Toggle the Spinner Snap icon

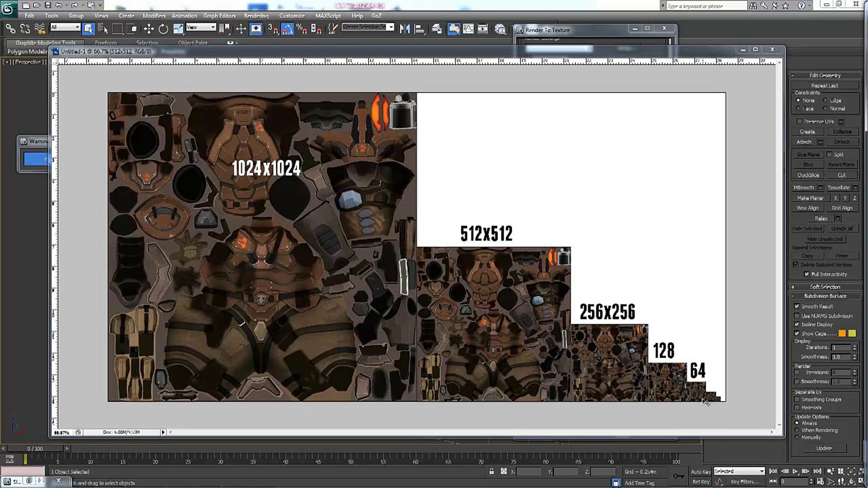(x=316, y=29)
